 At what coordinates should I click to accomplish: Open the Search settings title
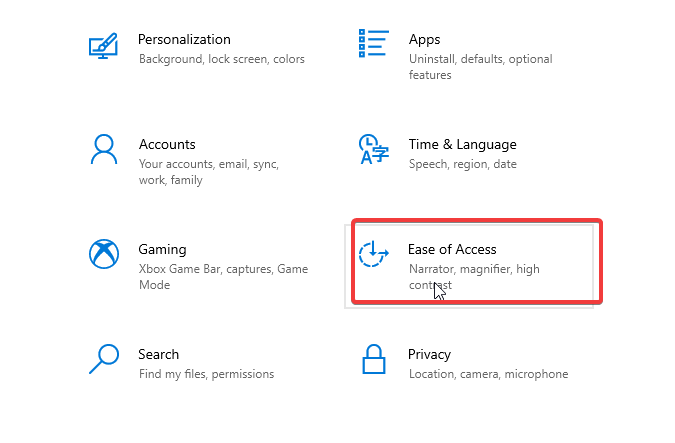pyautogui.click(x=158, y=354)
